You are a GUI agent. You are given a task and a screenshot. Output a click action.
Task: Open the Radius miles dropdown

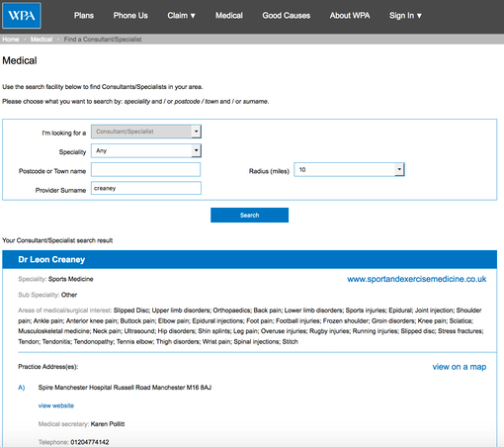pos(349,169)
